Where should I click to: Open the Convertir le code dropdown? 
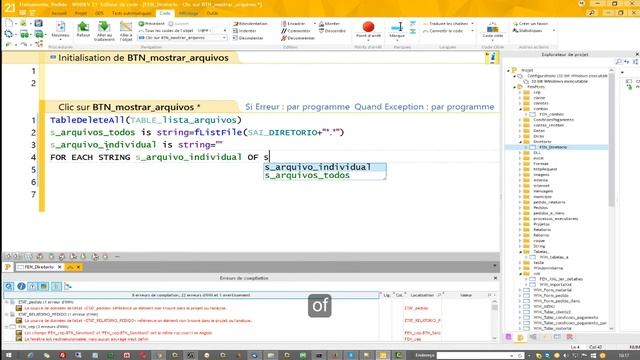[473, 31]
